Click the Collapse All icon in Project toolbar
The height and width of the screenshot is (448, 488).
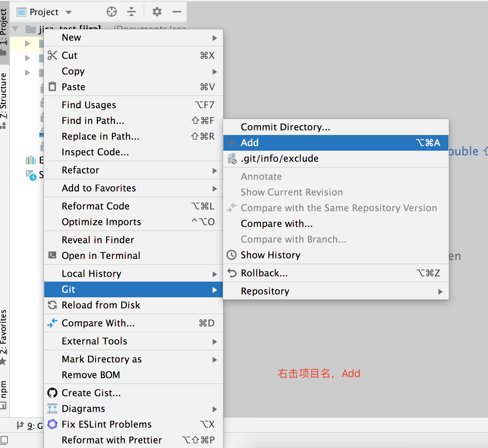click(131, 12)
